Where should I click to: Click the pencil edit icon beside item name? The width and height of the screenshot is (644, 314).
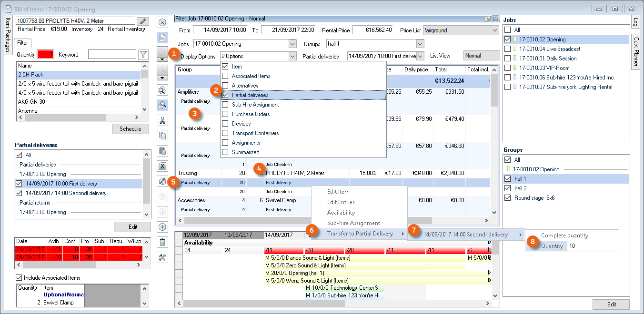tap(142, 21)
